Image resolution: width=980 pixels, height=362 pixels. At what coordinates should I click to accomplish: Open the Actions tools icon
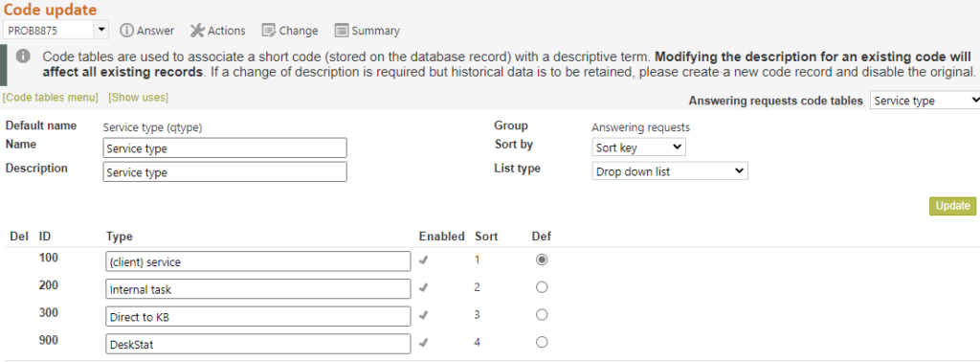coord(197,30)
